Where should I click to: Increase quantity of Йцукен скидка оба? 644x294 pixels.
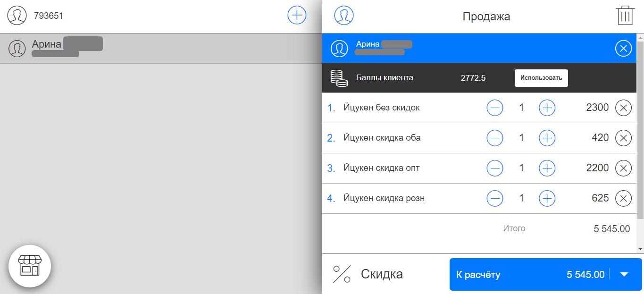(x=547, y=138)
